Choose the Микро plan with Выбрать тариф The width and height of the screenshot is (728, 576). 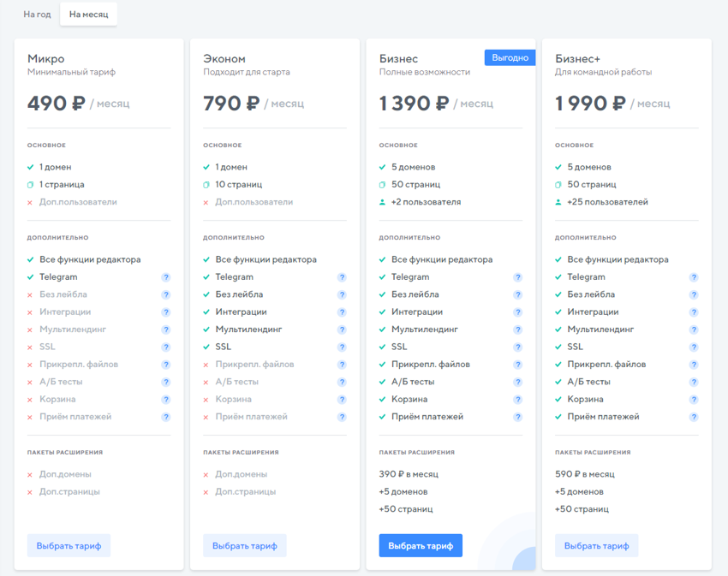click(69, 546)
